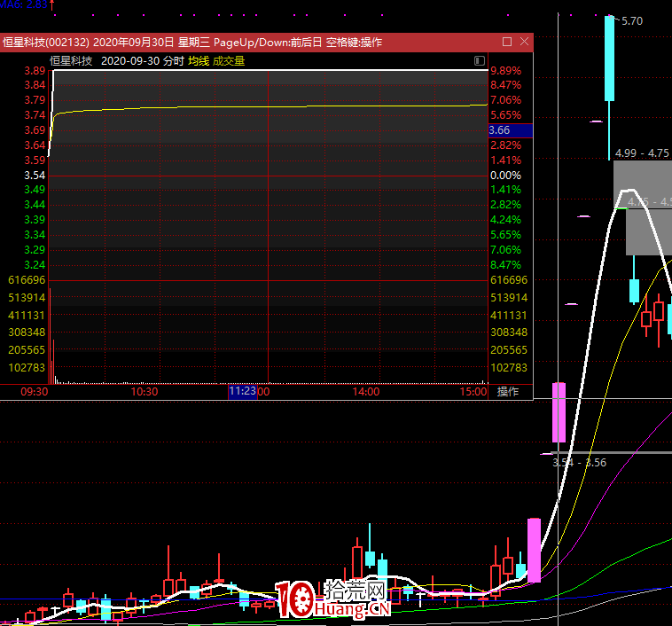Click the small panel toggle icon beside 成交量

point(480,61)
